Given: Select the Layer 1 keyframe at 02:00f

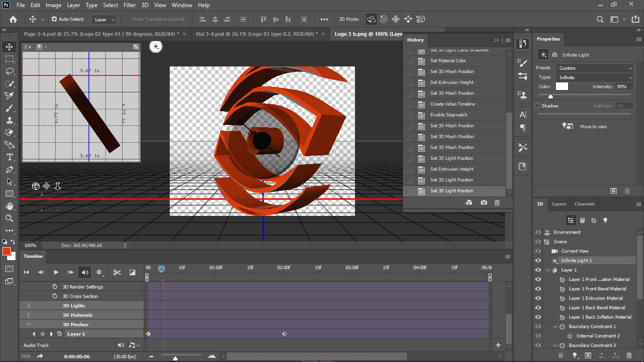Looking at the screenshot, I should coord(284,334).
